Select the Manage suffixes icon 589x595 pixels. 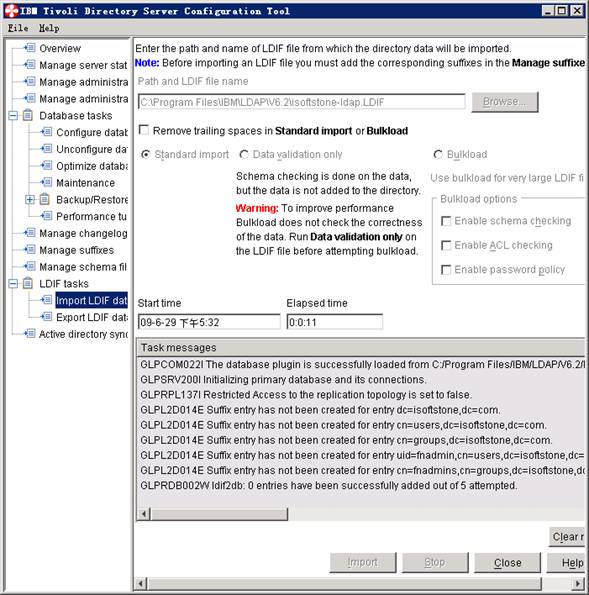[x=30, y=250]
